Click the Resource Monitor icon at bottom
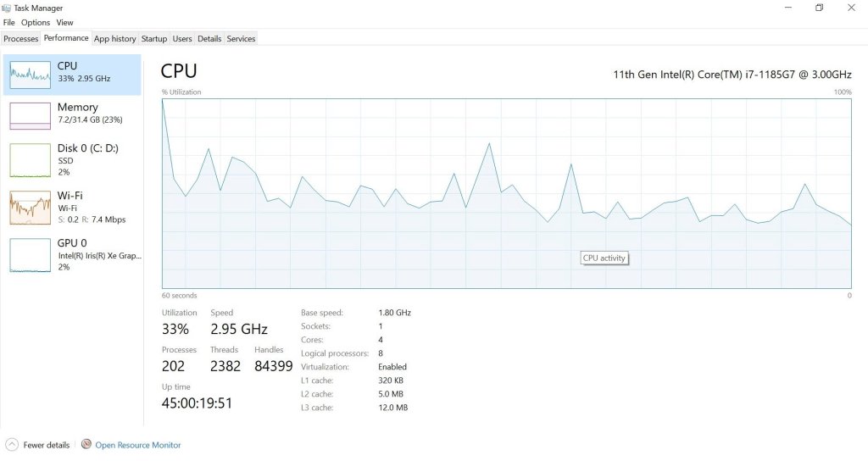This screenshot has height=461, width=868. click(86, 445)
